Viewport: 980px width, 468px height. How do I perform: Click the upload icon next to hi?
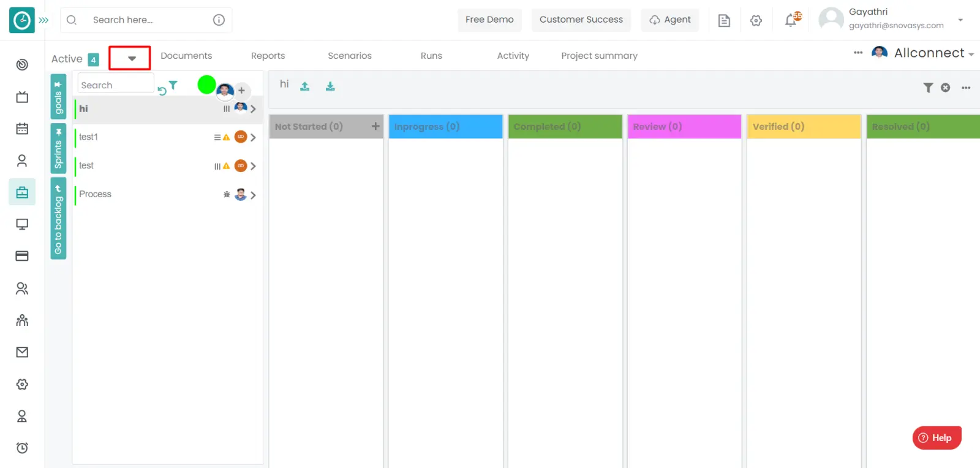point(304,86)
